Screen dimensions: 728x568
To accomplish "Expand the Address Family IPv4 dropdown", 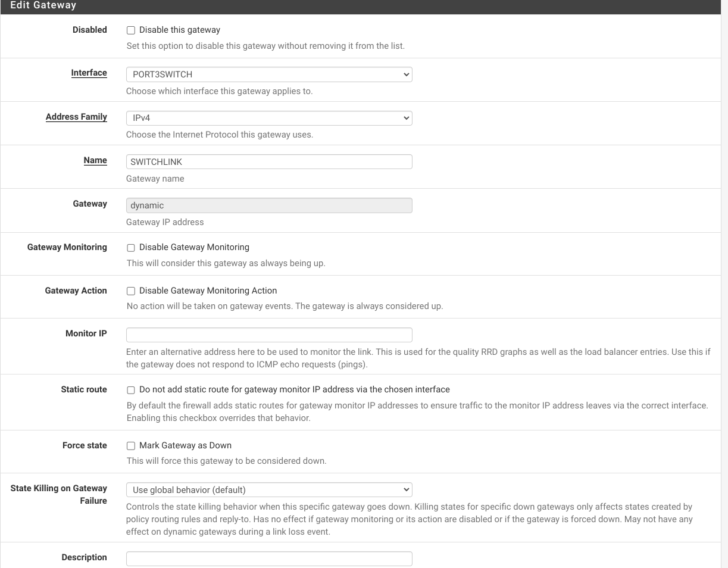I will [x=269, y=118].
